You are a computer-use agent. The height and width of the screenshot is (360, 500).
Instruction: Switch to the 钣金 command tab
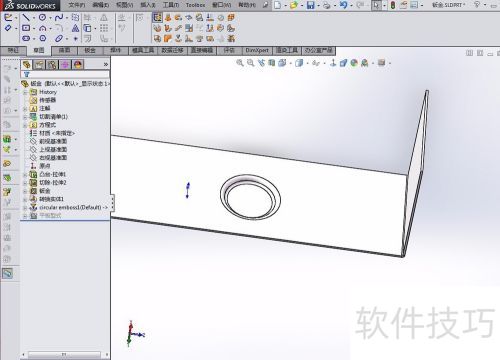pos(90,50)
